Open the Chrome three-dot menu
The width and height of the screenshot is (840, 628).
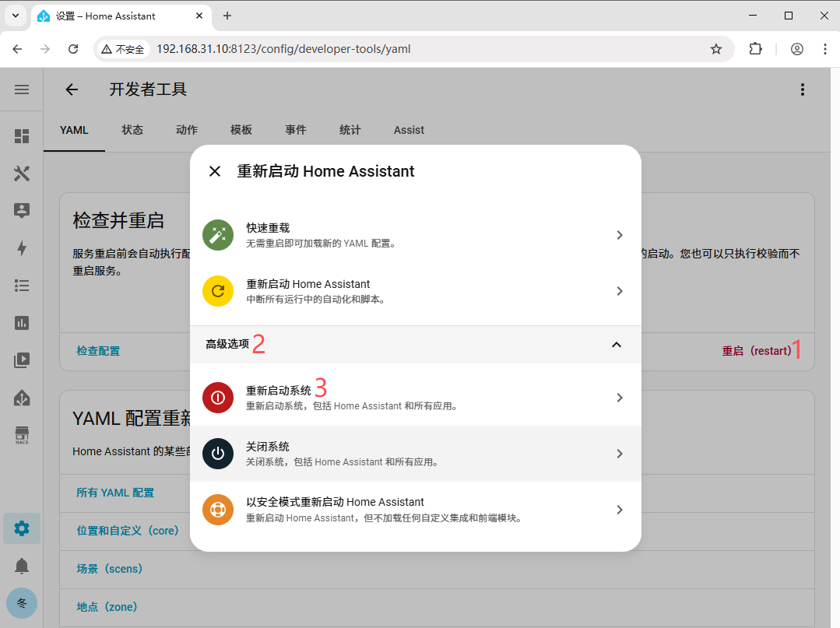825,49
